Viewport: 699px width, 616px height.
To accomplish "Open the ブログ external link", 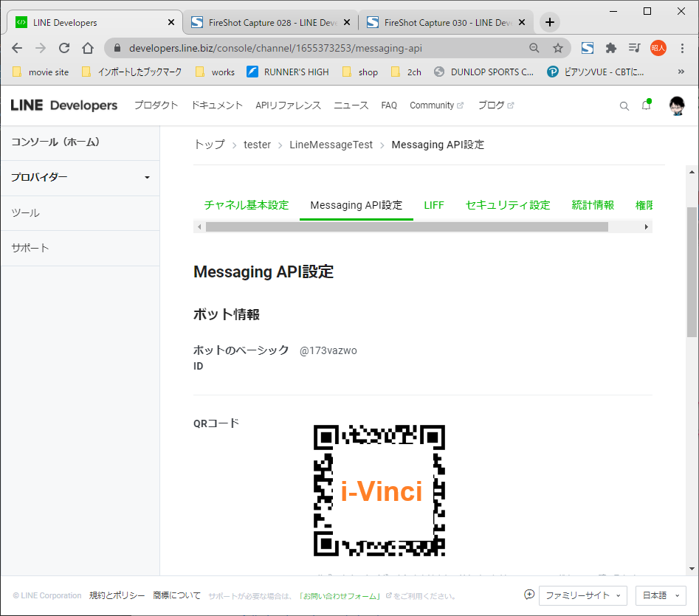I will [496, 105].
